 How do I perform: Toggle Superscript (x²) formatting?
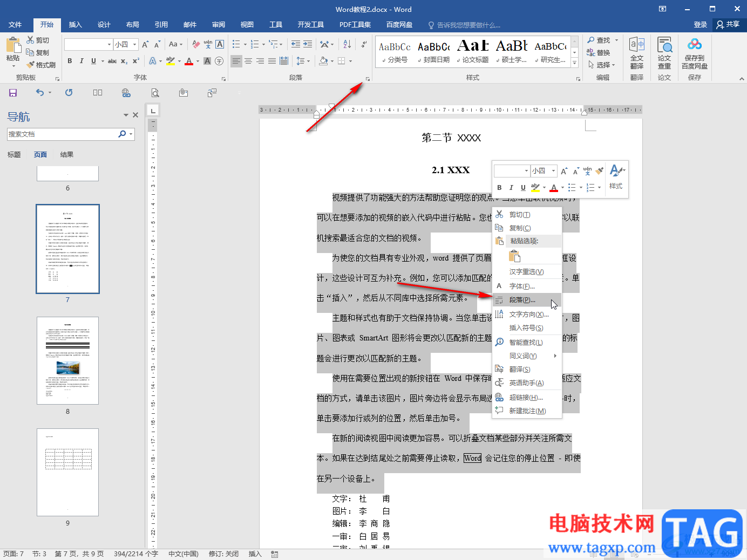136,61
